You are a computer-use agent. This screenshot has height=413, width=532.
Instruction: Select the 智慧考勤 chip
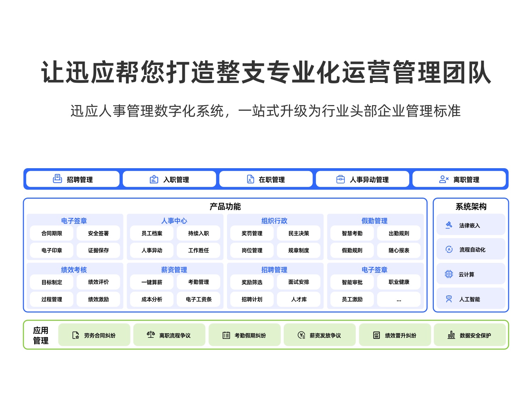352,233
